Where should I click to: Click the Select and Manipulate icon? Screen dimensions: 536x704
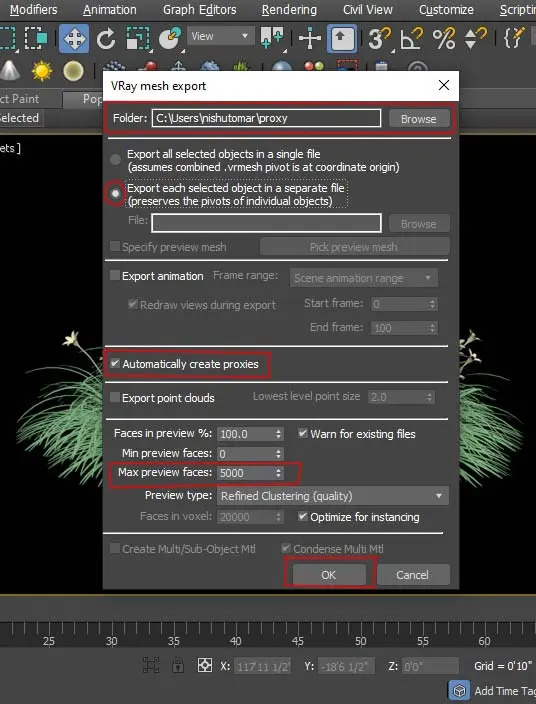[x=310, y=39]
